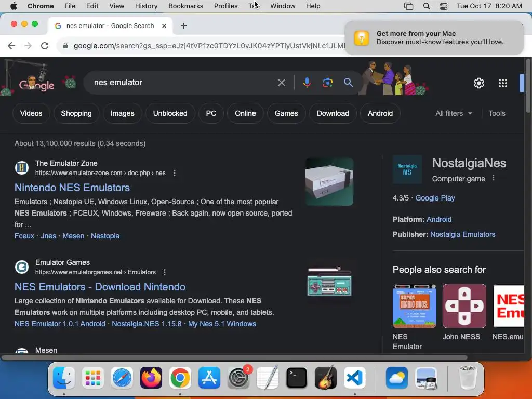The image size is (532, 399).
Task: Apply the Games filter chip
Action: [x=286, y=113]
